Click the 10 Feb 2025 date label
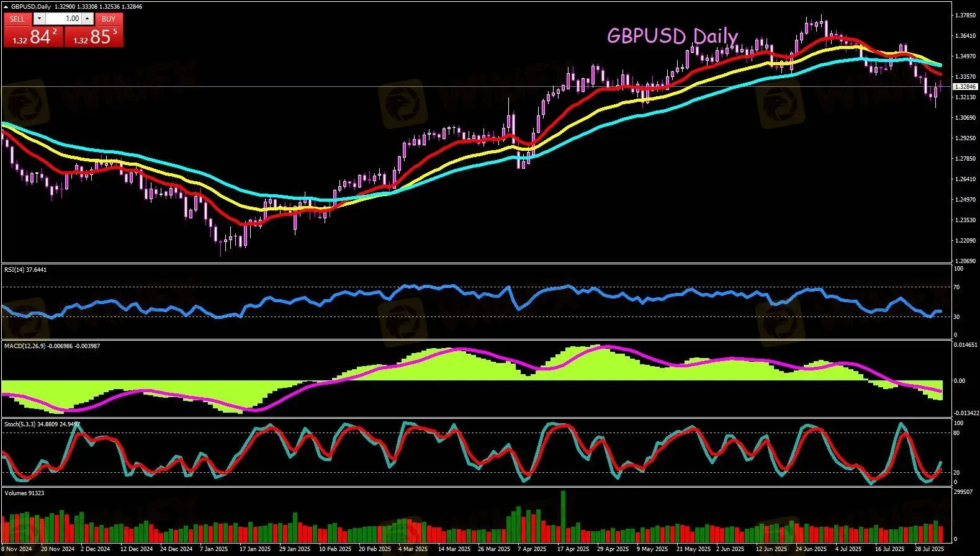980x556 pixels. click(335, 549)
